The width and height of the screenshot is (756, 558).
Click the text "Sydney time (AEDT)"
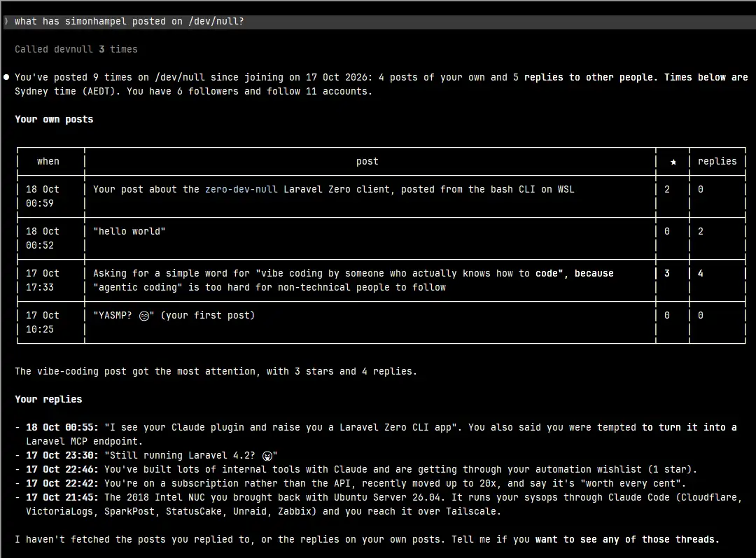tap(65, 91)
